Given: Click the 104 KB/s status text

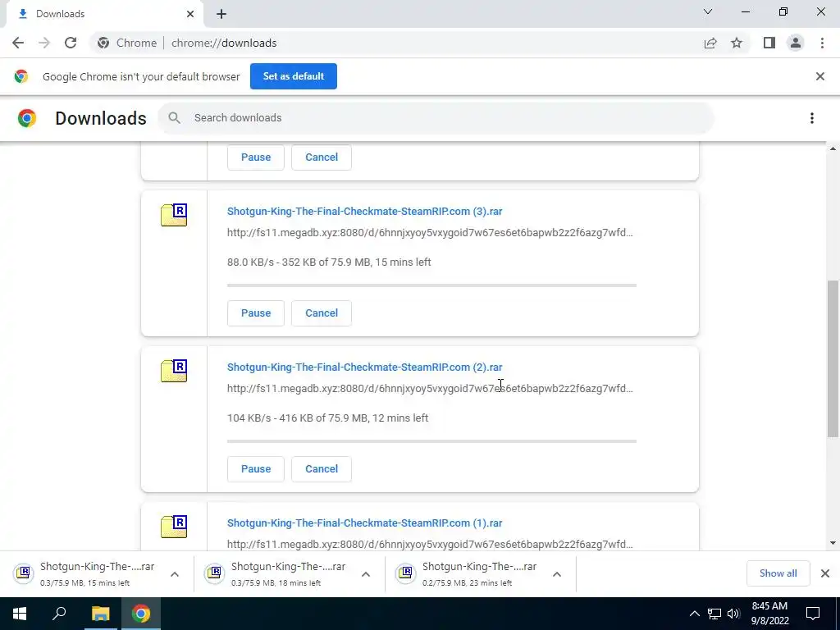Looking at the screenshot, I should 327,418.
